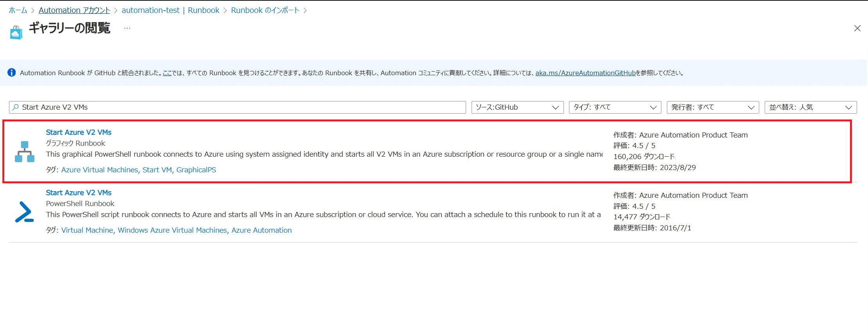
Task: Click the PowerShell Runbook type label
Action: tap(80, 204)
